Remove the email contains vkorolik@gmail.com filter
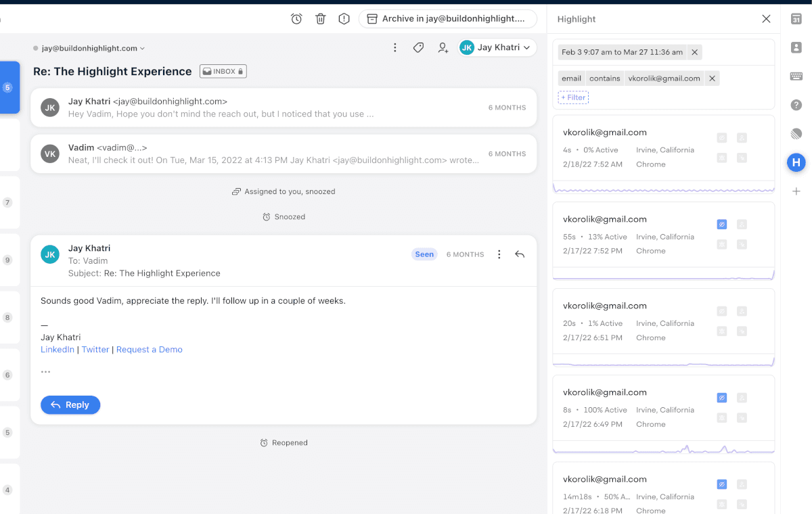This screenshot has width=812, height=514. 712,78
